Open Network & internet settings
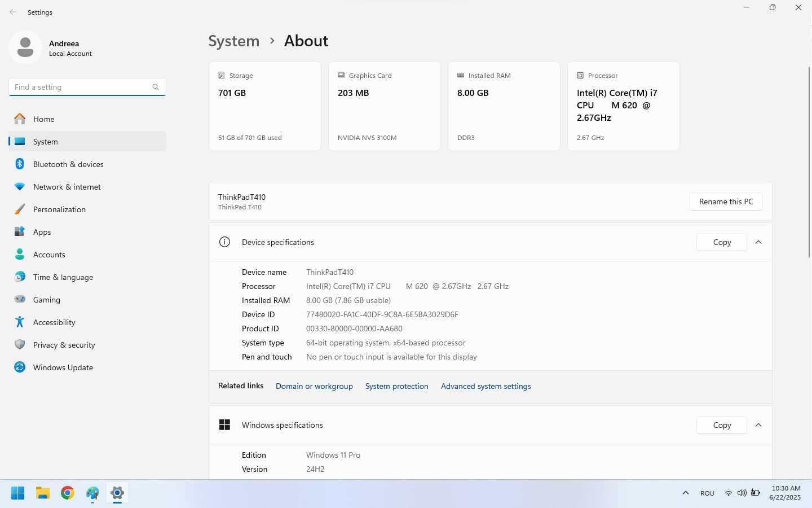Viewport: 812px width, 508px height. click(87, 187)
